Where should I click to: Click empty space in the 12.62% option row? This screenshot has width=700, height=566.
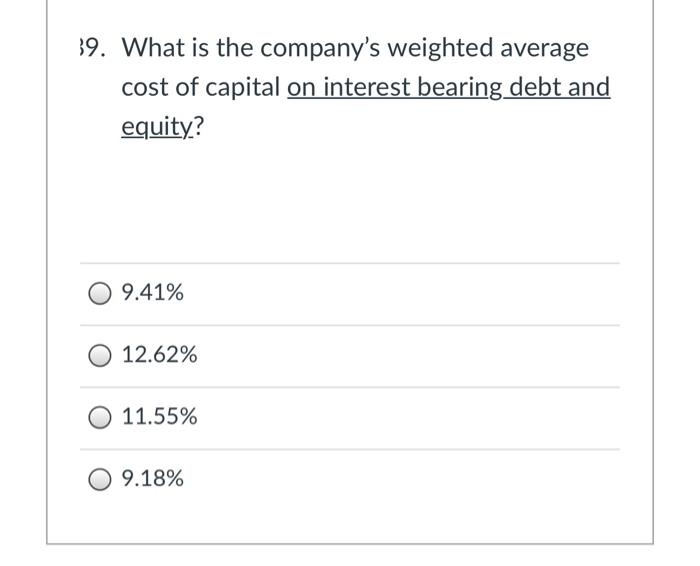[402, 356]
